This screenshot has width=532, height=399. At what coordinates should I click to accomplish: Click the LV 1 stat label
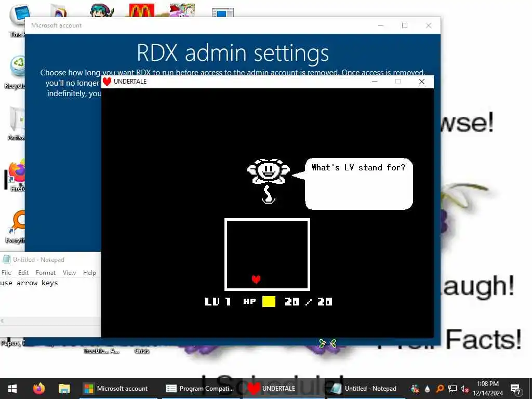click(218, 302)
